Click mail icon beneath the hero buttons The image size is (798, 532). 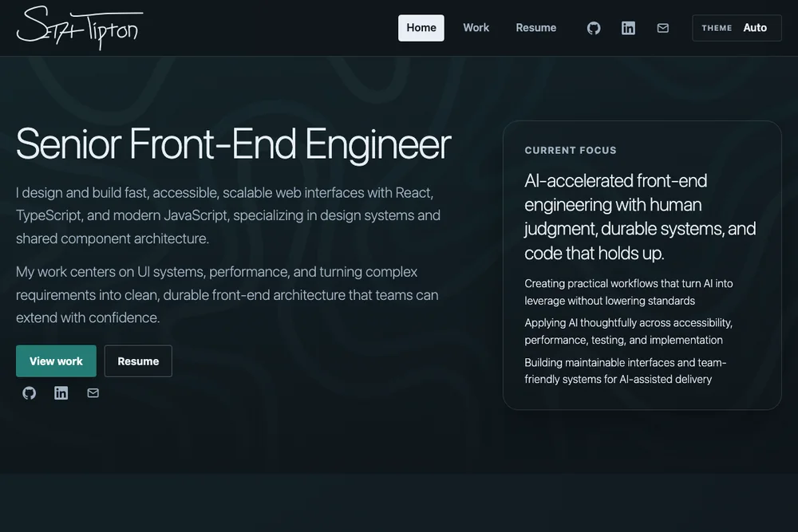93,392
